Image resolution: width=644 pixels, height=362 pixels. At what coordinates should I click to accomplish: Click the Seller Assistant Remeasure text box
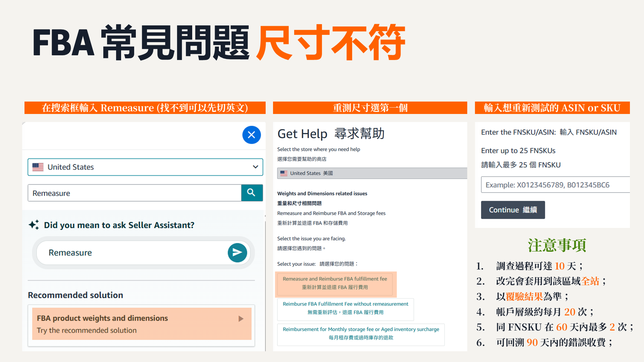click(132, 253)
